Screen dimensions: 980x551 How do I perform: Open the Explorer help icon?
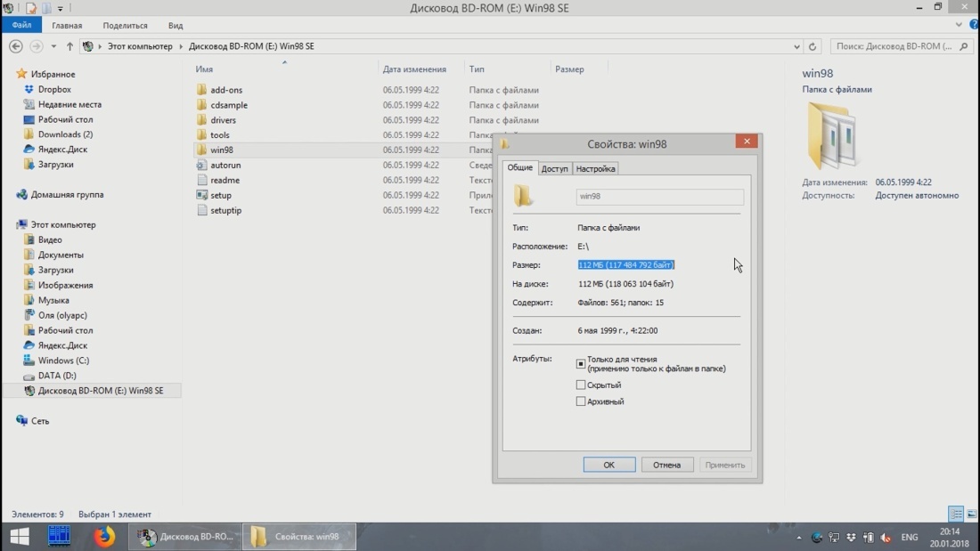tap(972, 25)
